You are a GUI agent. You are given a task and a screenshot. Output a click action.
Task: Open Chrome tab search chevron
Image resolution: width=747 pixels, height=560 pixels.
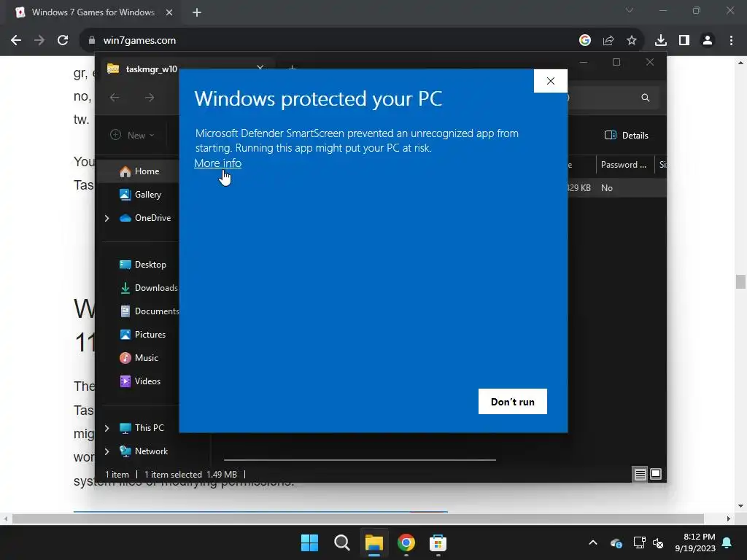pyautogui.click(x=630, y=10)
